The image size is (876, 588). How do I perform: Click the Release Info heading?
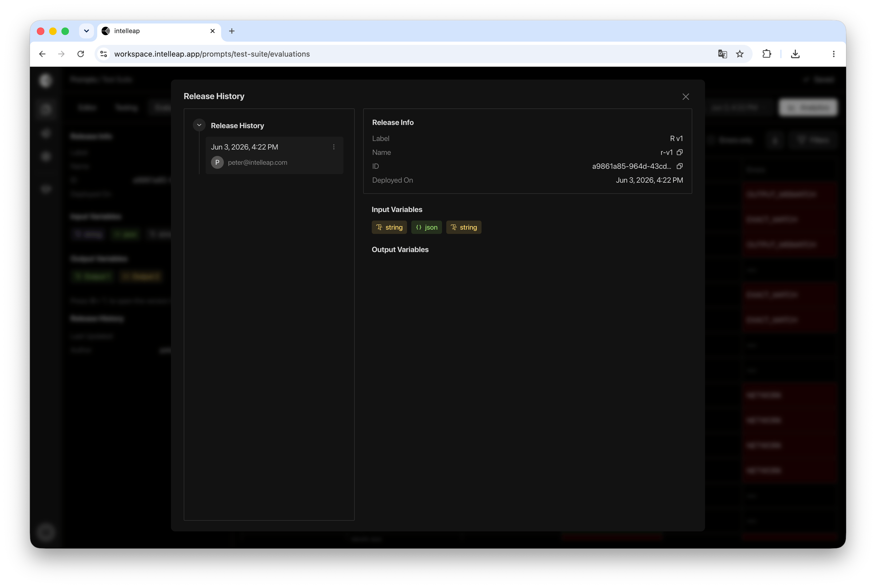[393, 123]
